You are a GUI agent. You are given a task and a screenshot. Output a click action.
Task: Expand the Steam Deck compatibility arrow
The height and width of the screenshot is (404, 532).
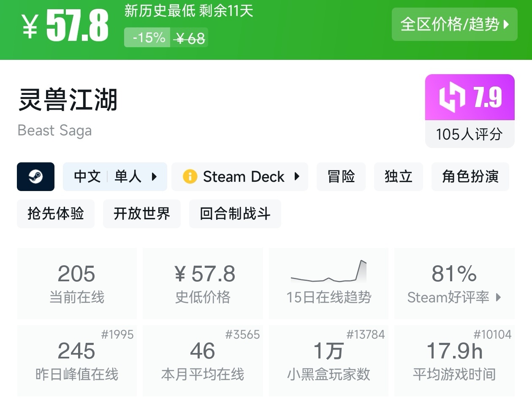[x=297, y=177]
